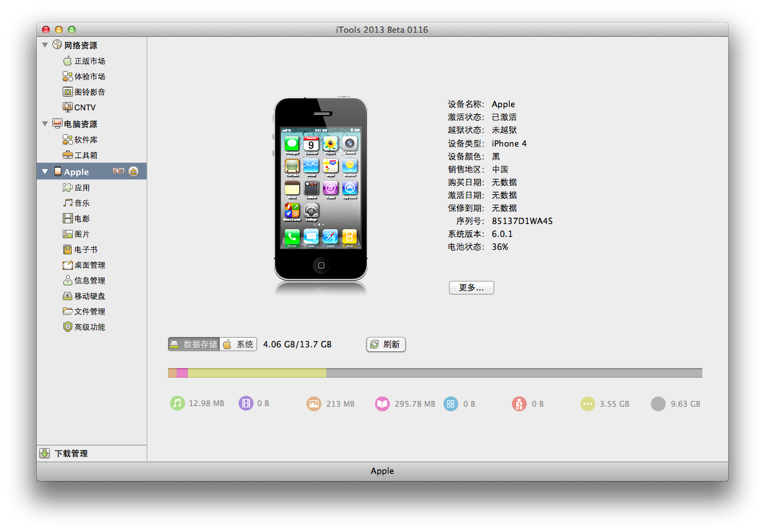Open 高级功能 gear icon
The width and height of the screenshot is (765, 532).
point(67,327)
